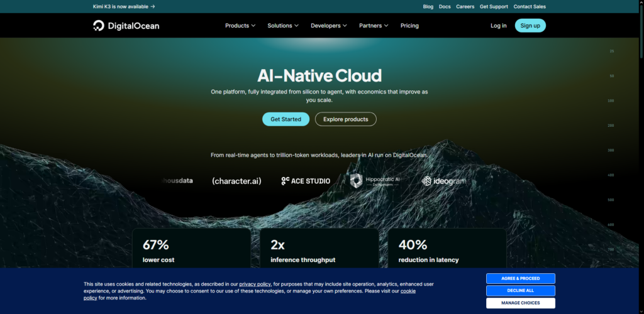Click the Hippocratic AI logo

[375, 180]
